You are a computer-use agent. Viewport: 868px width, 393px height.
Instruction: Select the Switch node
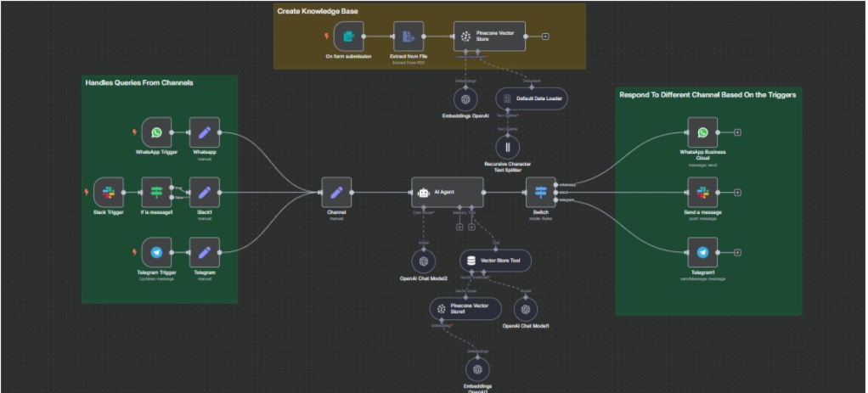pyautogui.click(x=540, y=192)
